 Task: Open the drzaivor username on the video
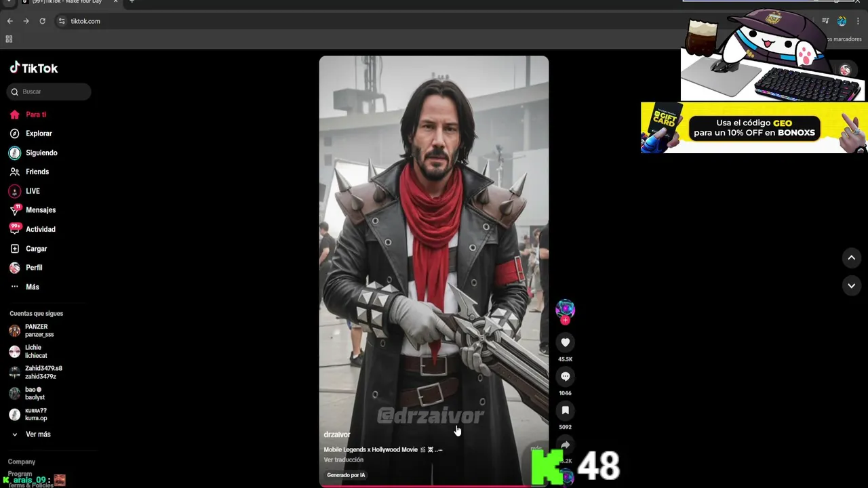tap(337, 434)
